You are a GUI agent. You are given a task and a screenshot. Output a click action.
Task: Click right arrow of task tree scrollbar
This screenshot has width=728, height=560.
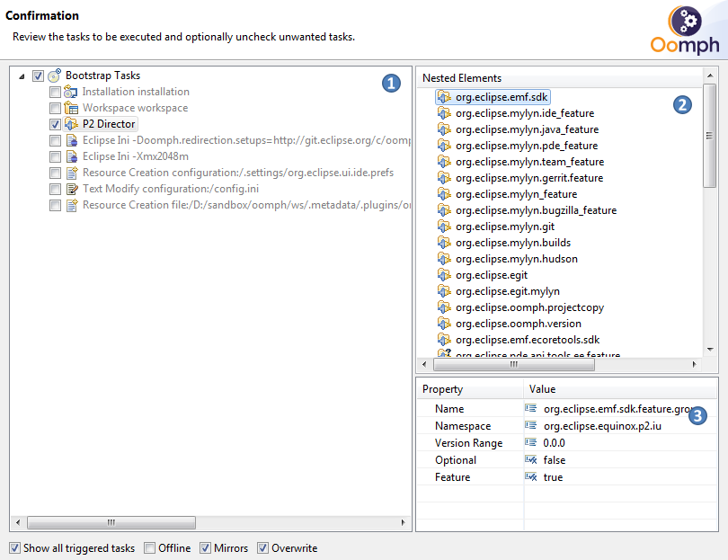401,522
